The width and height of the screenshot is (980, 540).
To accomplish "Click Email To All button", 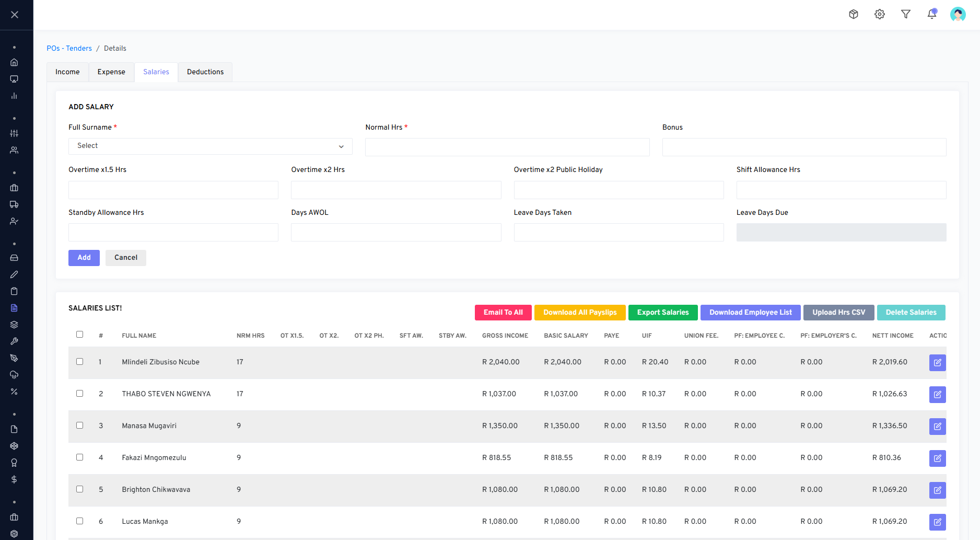I will [503, 313].
